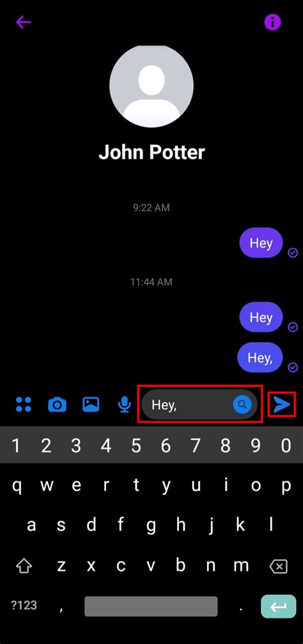Open the photo gallery icon
The width and height of the screenshot is (303, 644).
[x=90, y=404]
